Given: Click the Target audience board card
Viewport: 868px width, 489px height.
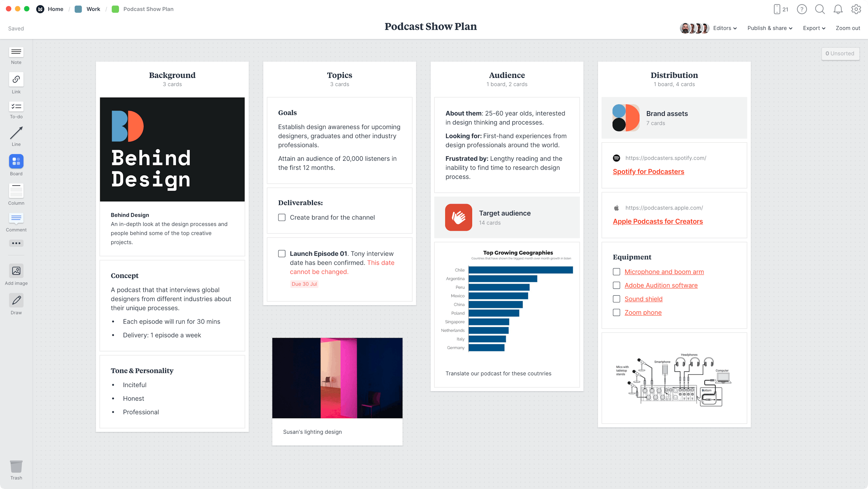Looking at the screenshot, I should click(x=506, y=216).
